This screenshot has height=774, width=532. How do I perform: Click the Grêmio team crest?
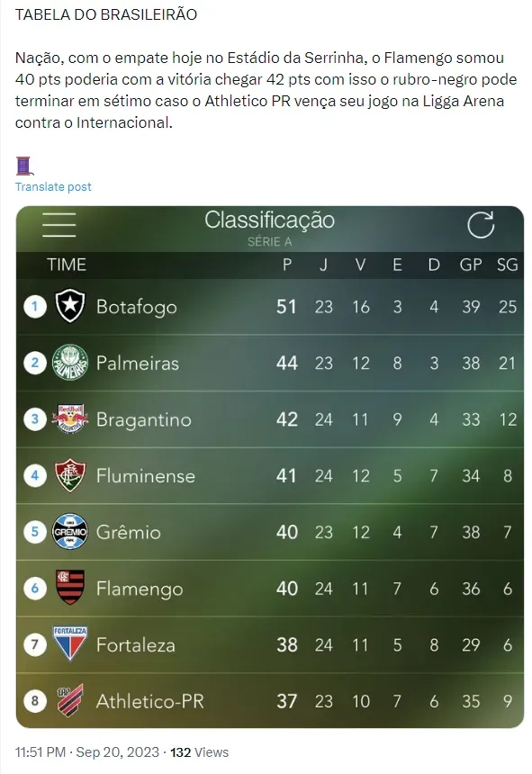[70, 532]
